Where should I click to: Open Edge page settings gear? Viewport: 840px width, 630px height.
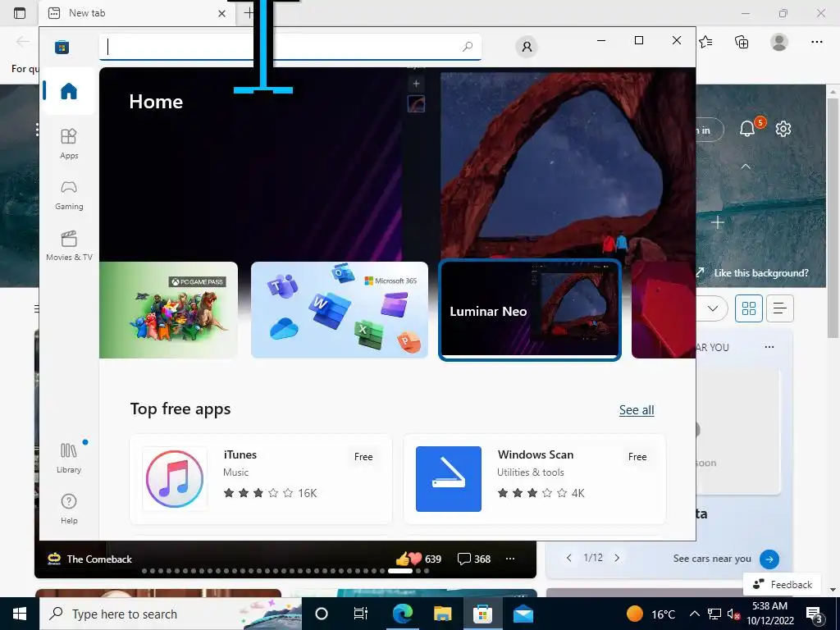point(783,129)
